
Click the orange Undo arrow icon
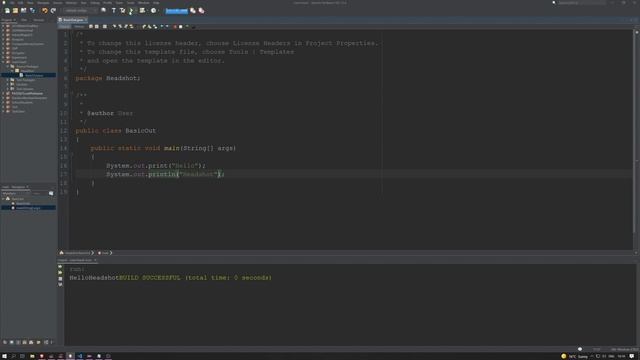point(45,11)
